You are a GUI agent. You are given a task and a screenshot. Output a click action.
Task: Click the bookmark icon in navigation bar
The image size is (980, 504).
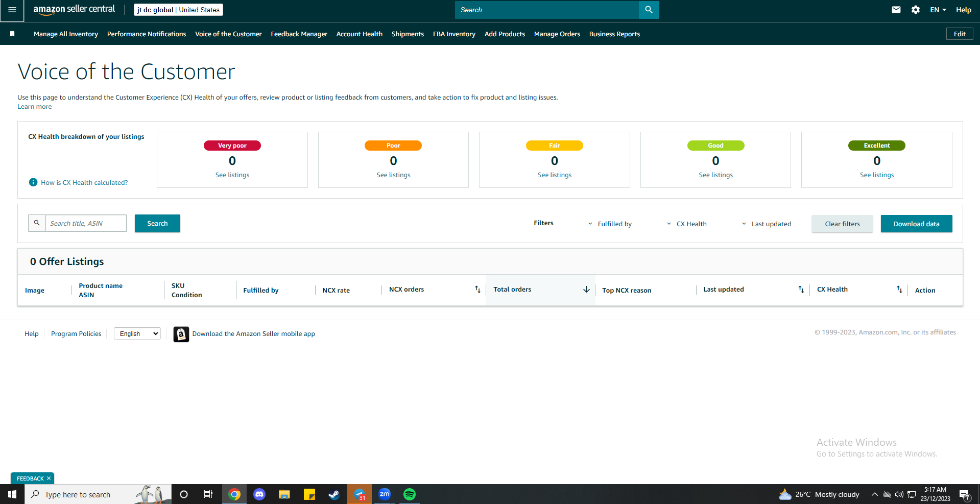pyautogui.click(x=12, y=34)
